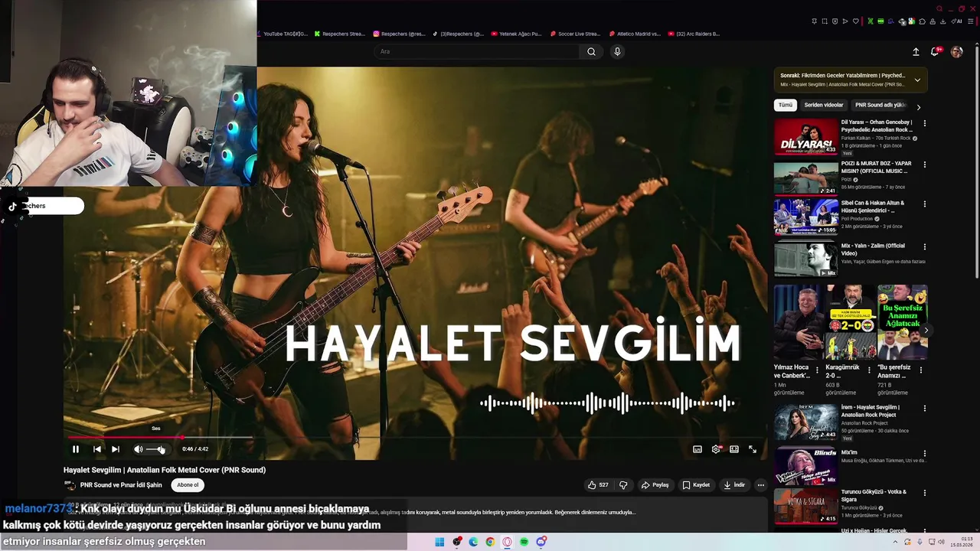Open the Windows Start menu

439,542
